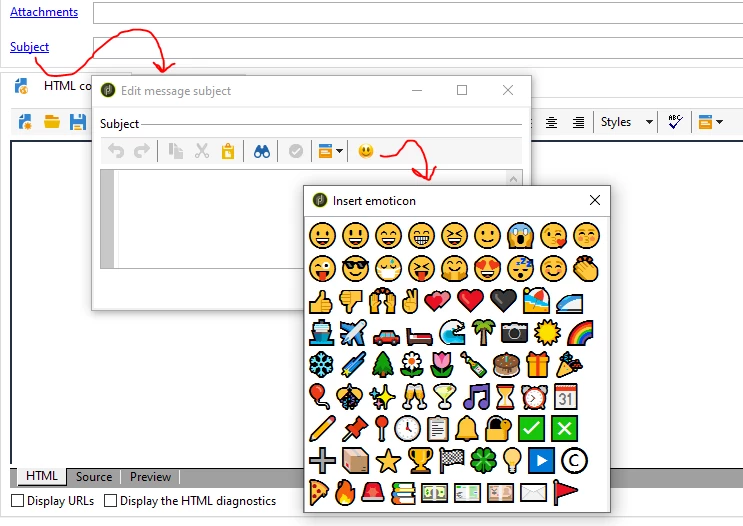Open find with the binoculars icon
The image size is (743, 526).
(262, 151)
